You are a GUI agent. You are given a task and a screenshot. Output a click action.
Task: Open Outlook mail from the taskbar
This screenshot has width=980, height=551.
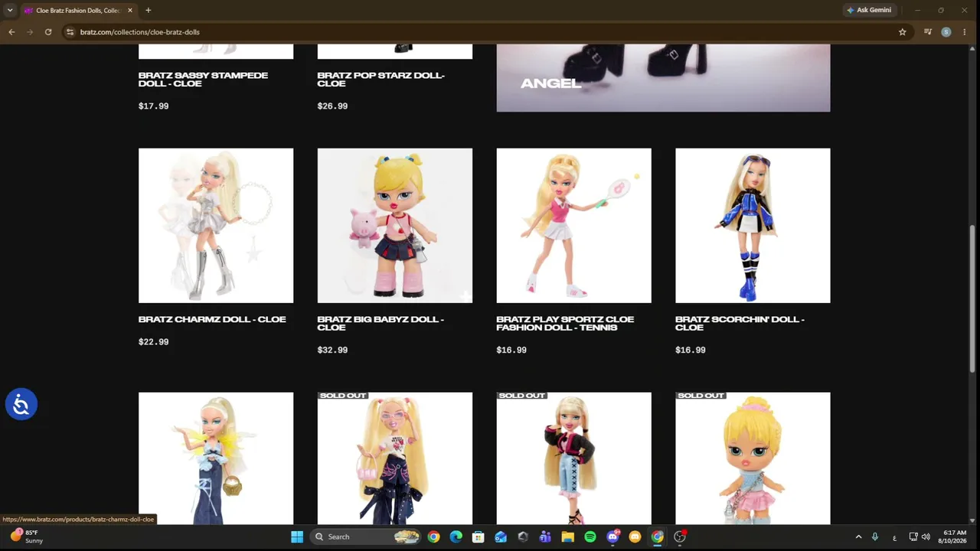coord(501,536)
